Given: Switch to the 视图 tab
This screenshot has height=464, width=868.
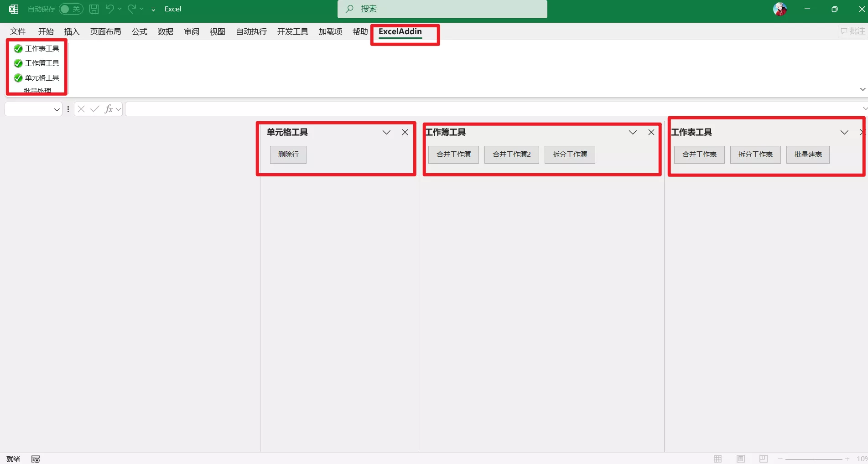Looking at the screenshot, I should (218, 31).
